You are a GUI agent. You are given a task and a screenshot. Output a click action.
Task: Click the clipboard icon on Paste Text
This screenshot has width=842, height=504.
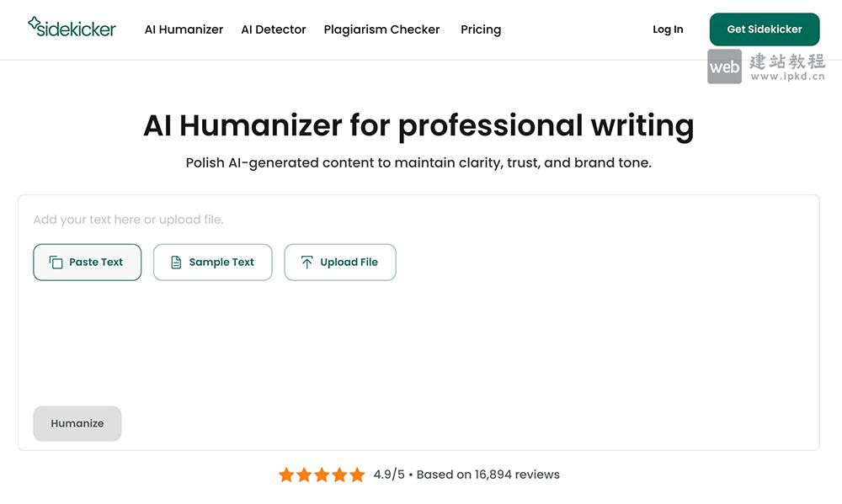[57, 262]
